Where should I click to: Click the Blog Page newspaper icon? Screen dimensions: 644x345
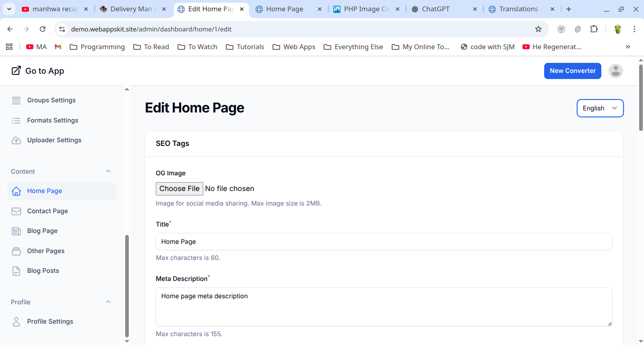point(16,231)
